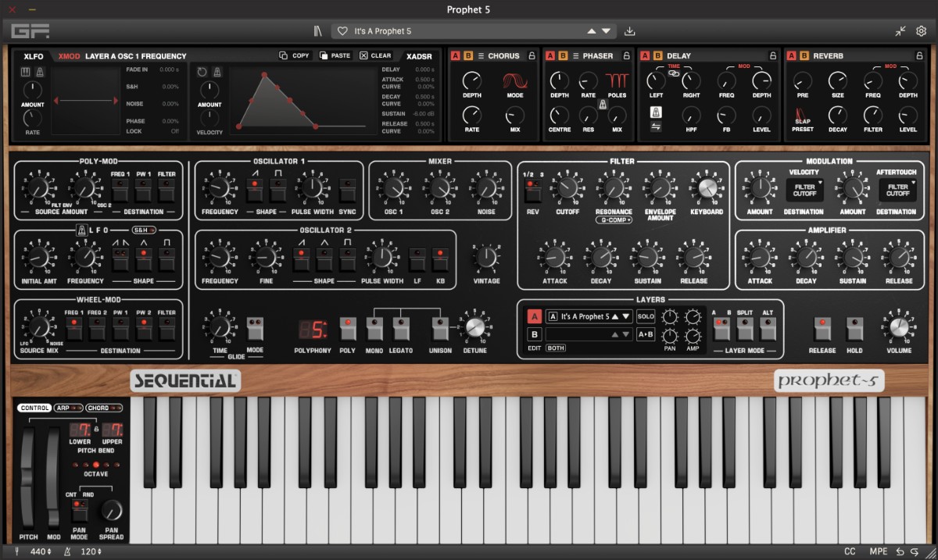
Task: Open the Q-COMP dropdown under Resonance
Action: click(x=614, y=220)
